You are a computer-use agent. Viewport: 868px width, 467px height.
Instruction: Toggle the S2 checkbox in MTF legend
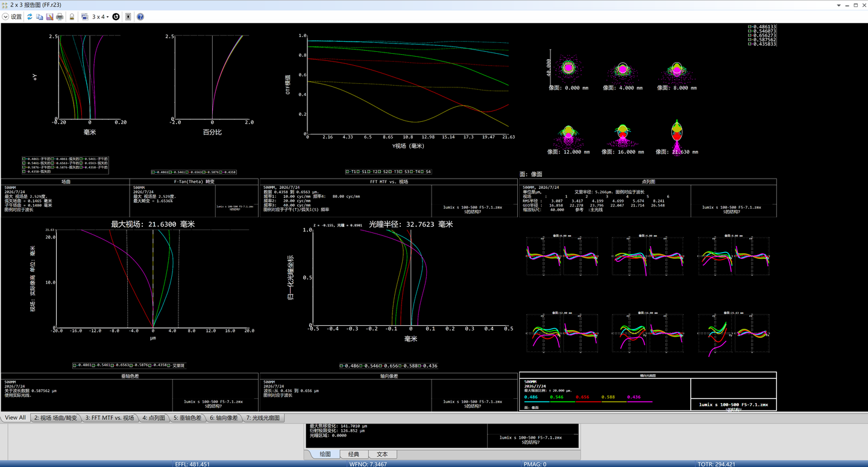point(380,172)
